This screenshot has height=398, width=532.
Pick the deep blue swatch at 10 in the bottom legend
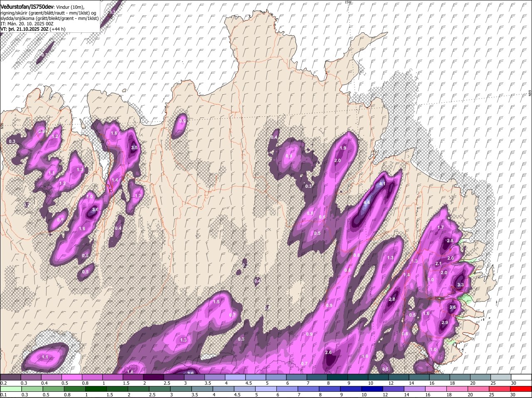pos(372,389)
